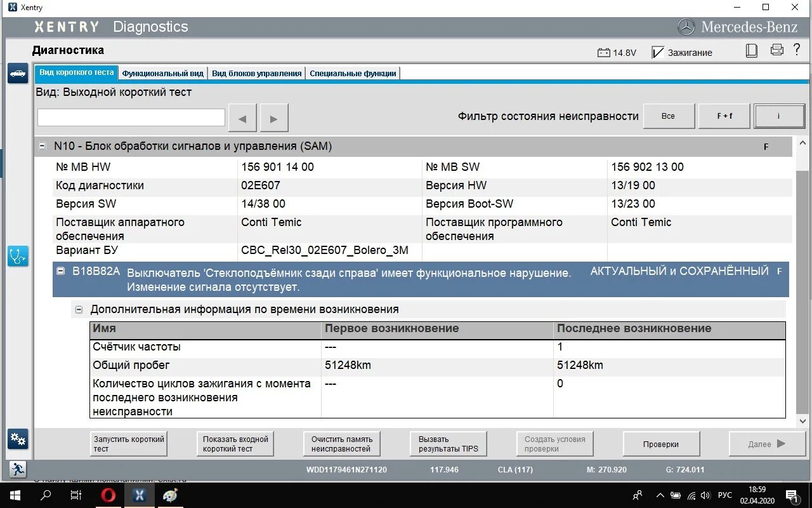Collapse the B18B82A fault entry
This screenshot has height=508, width=812.
coord(60,271)
